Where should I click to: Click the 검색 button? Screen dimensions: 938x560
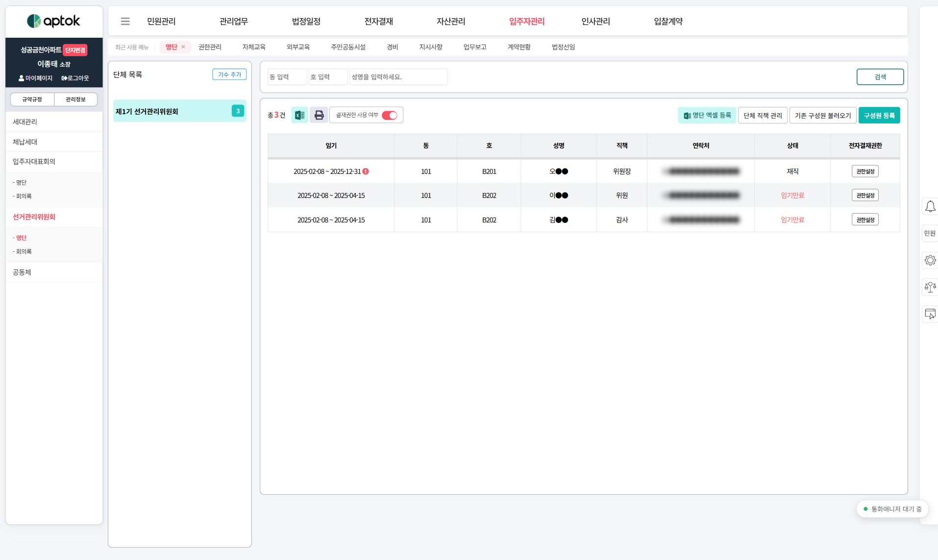[x=880, y=77]
